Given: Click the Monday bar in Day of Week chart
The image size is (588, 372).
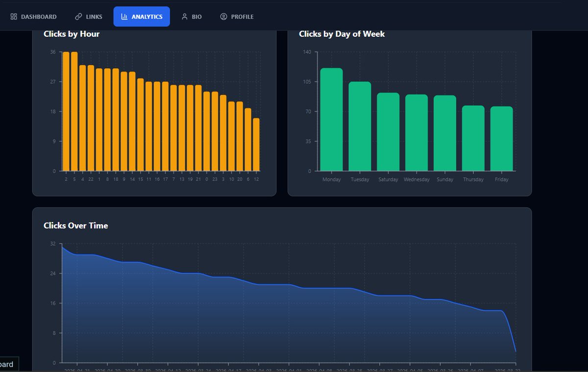Looking at the screenshot, I should (331, 119).
